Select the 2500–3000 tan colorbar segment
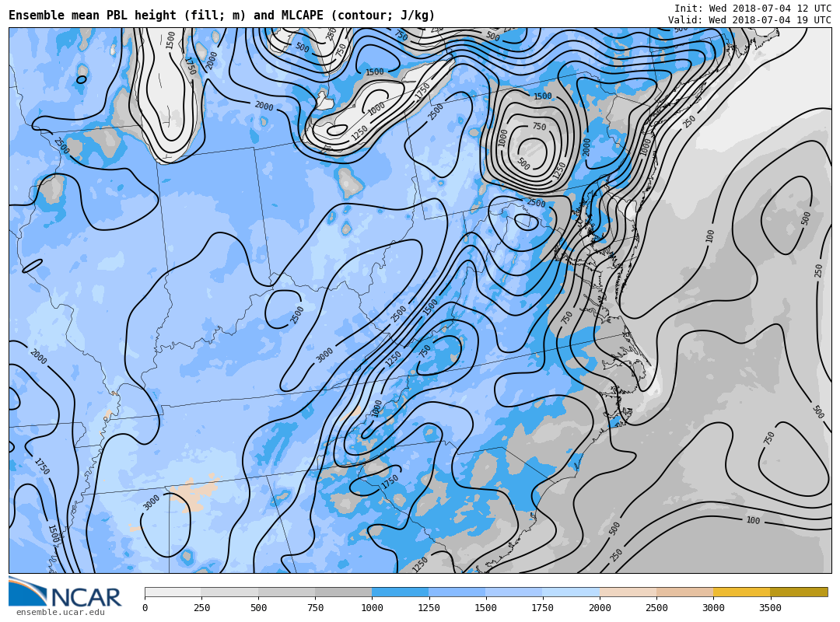This screenshot has height=622, width=840. [x=684, y=592]
